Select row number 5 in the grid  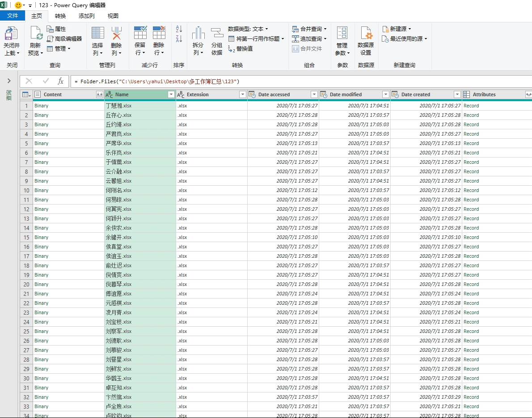[x=26, y=143]
